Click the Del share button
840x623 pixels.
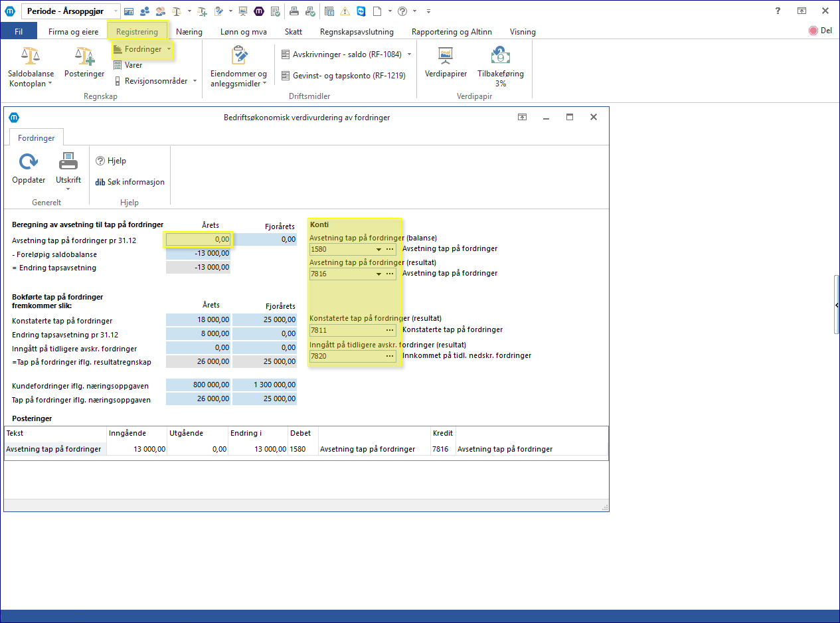(820, 31)
